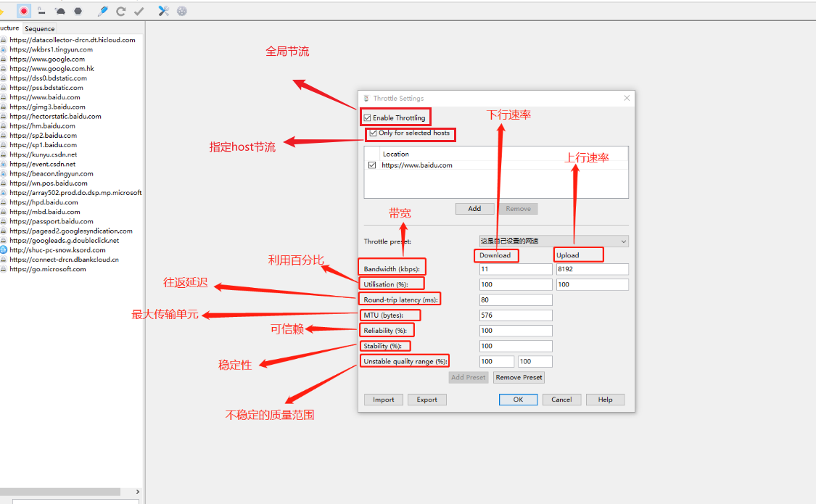Click the red Record button in toolbar
The height and width of the screenshot is (504, 816).
[x=24, y=11]
